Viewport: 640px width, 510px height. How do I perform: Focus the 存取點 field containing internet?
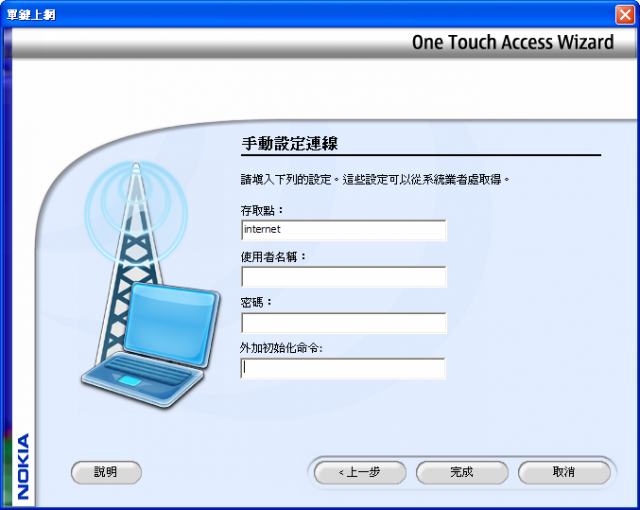tap(344, 230)
